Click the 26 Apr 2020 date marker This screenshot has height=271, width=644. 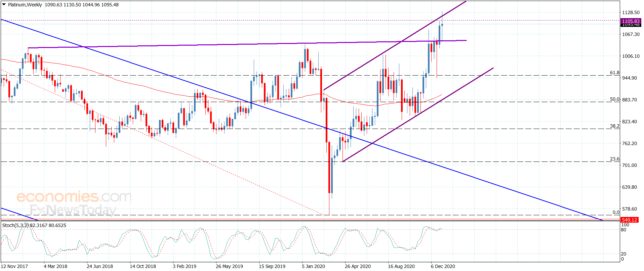[358, 266]
